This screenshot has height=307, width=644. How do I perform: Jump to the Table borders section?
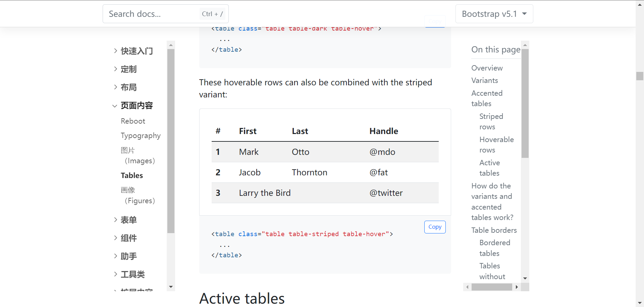tap(494, 230)
